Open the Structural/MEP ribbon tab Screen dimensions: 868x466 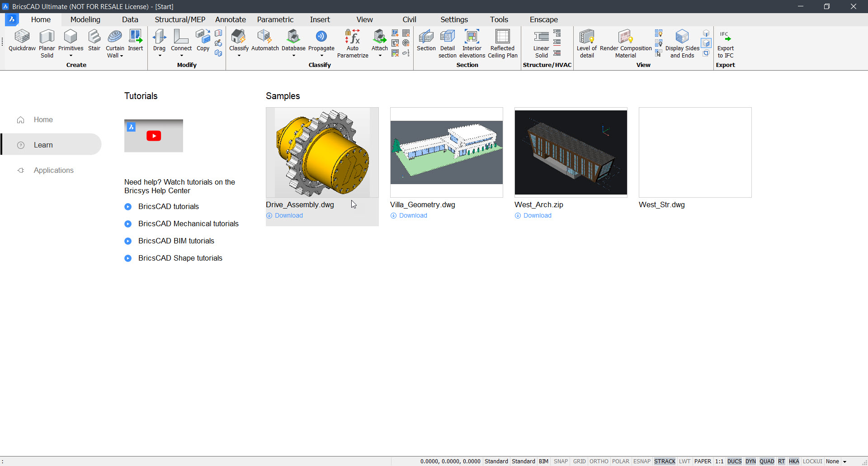pyautogui.click(x=180, y=19)
